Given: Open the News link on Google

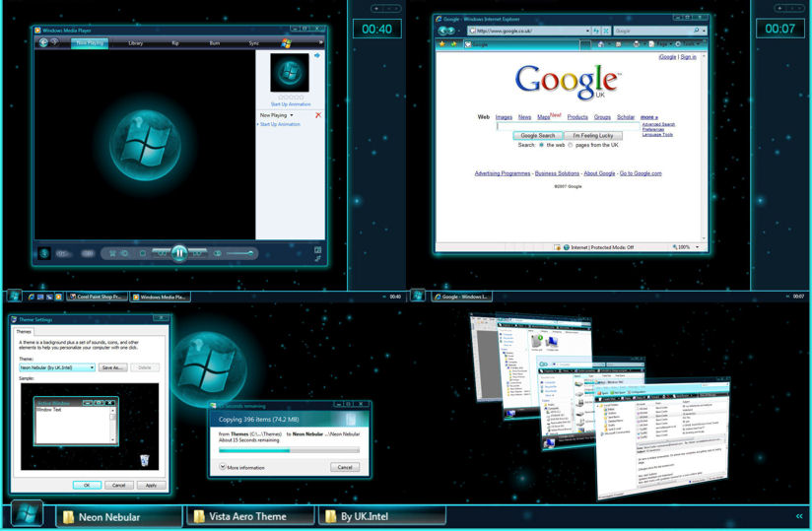Looking at the screenshot, I should tap(524, 117).
